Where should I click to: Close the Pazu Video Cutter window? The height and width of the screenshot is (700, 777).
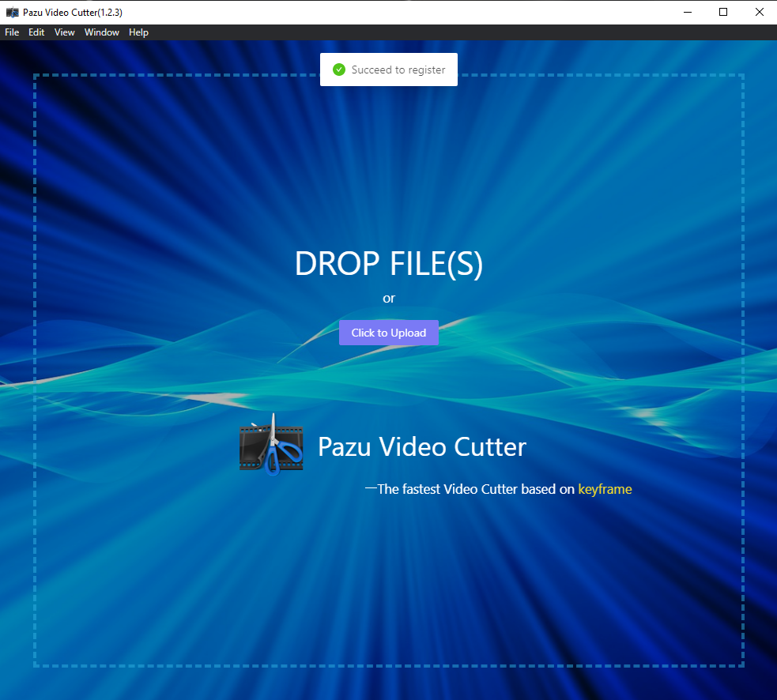pos(759,12)
